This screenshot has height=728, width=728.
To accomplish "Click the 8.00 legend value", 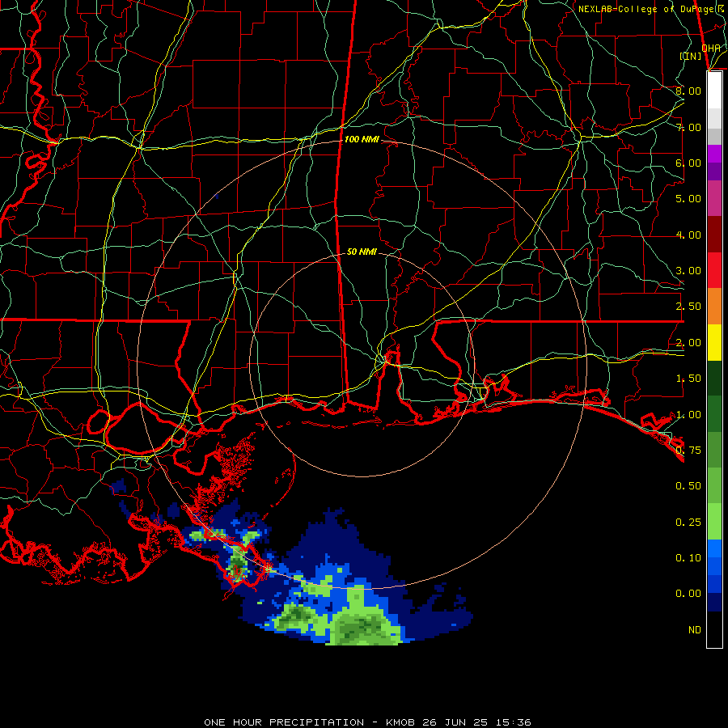I will tap(688, 91).
